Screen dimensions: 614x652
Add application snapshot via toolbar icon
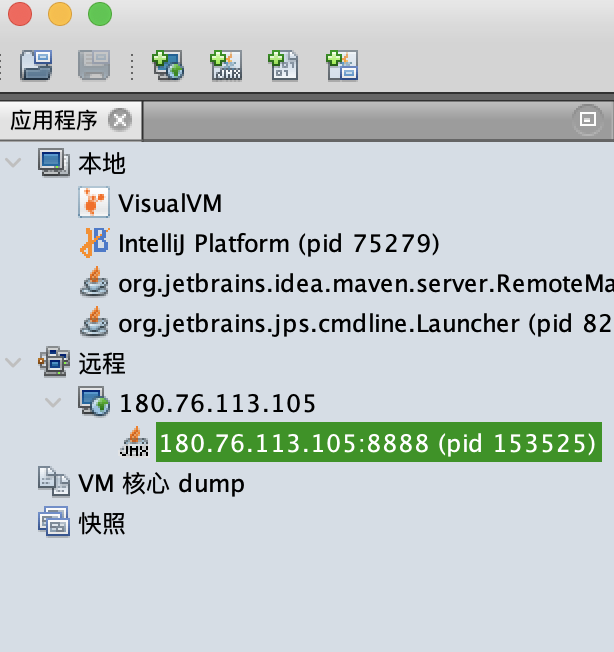click(x=342, y=65)
